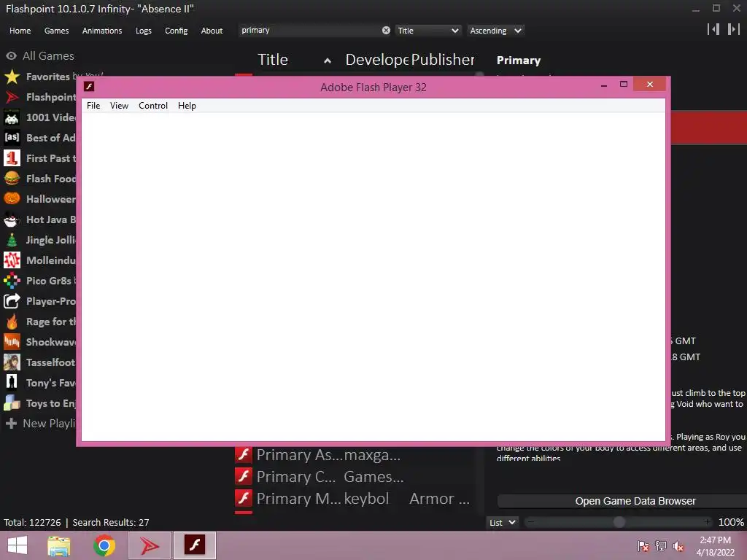Open the Home tab in Flashpoint
Viewport: 747px width, 560px height.
click(20, 31)
